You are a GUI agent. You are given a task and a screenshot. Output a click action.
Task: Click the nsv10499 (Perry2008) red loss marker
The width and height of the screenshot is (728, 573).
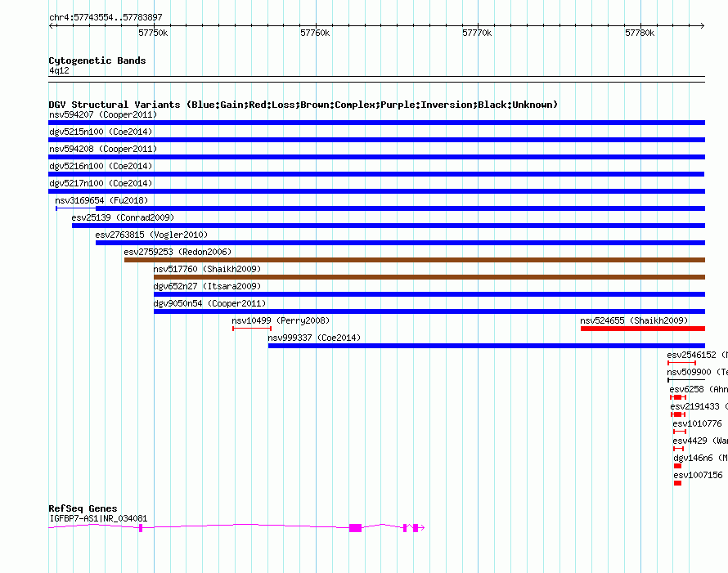(252, 329)
